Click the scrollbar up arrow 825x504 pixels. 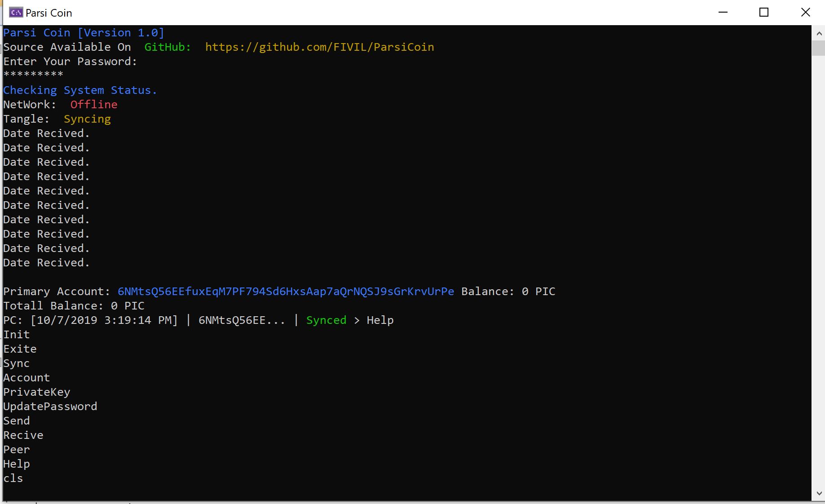(819, 33)
